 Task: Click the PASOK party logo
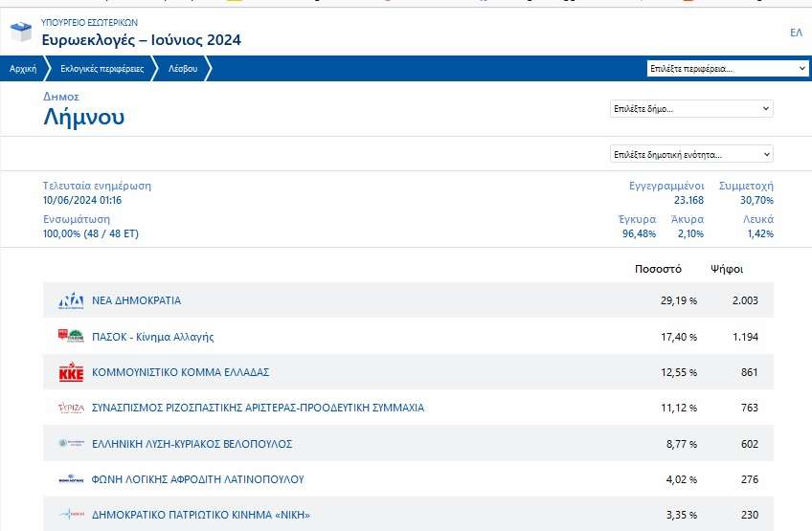click(x=71, y=337)
